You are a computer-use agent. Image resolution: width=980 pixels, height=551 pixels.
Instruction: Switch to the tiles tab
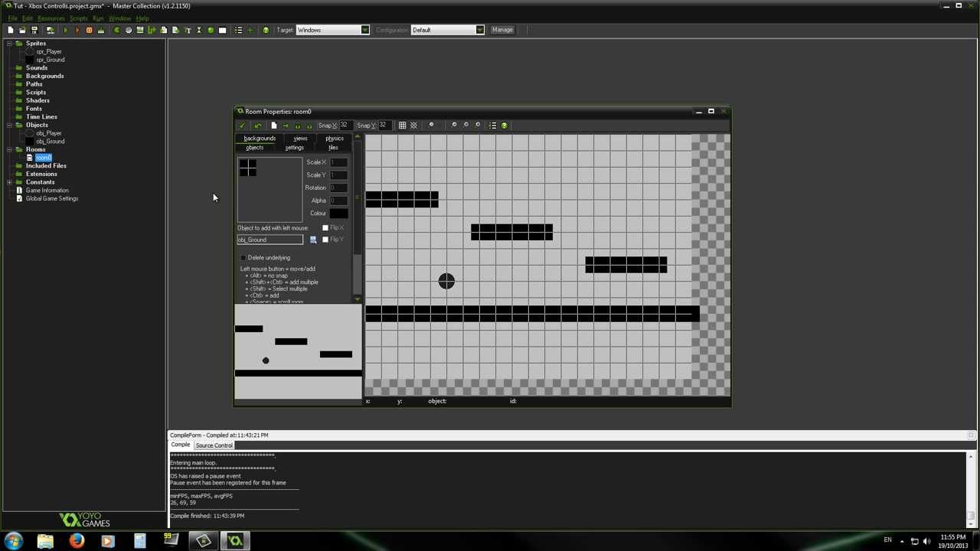[x=333, y=148]
